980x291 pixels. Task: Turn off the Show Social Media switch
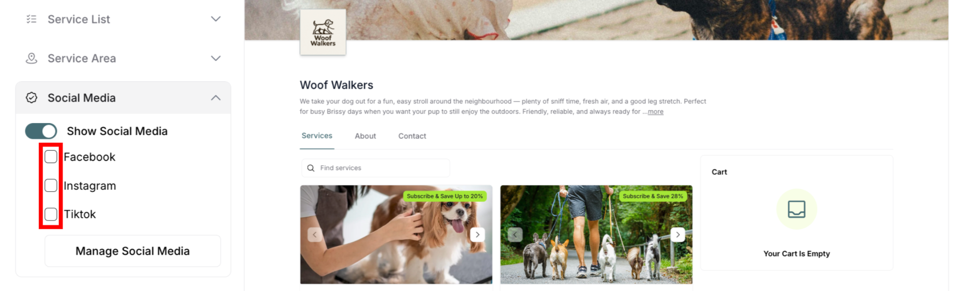[x=41, y=131]
